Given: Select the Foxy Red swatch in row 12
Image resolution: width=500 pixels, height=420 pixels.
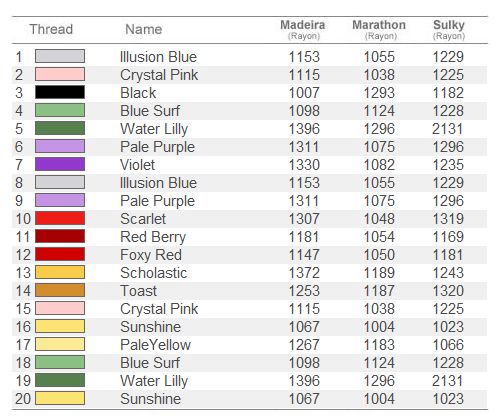Looking at the screenshot, I should 60,254.
